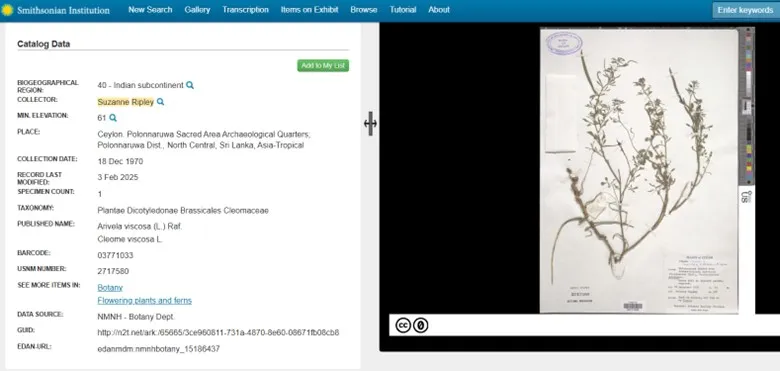Click the 40 - Indian subcontinent value
The height and width of the screenshot is (371, 780).
pos(140,85)
